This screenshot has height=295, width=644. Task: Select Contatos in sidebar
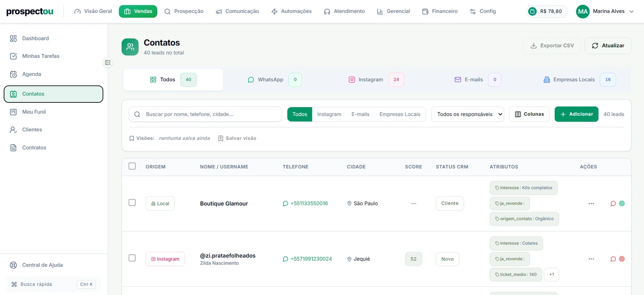54,94
